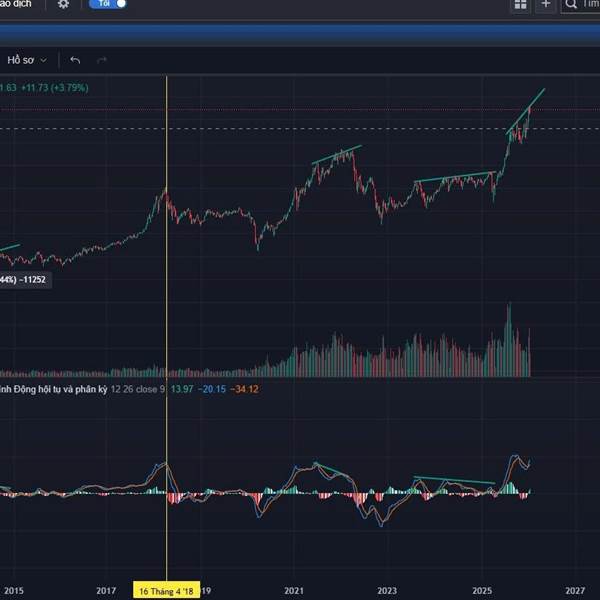
Task: Click the 2023 time axis label
Action: tap(387, 591)
